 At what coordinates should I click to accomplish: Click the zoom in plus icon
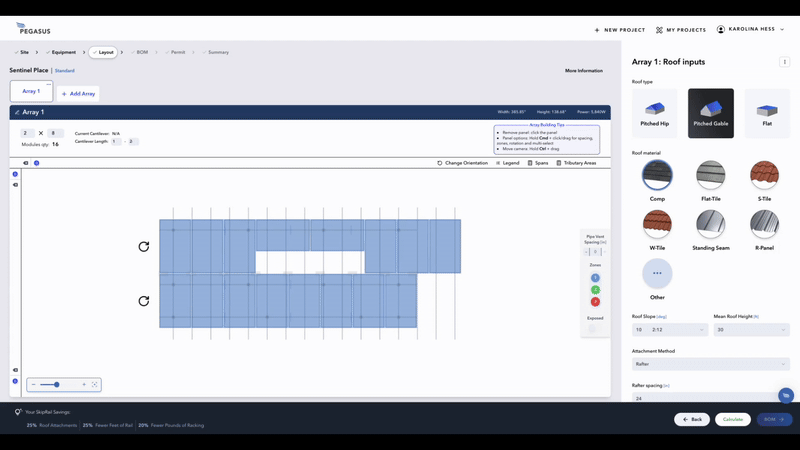pyautogui.click(x=84, y=385)
